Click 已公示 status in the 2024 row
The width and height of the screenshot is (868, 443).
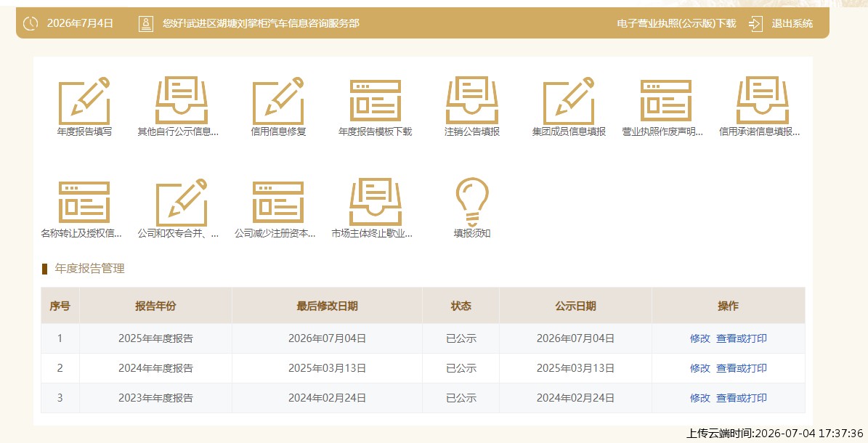(x=461, y=368)
